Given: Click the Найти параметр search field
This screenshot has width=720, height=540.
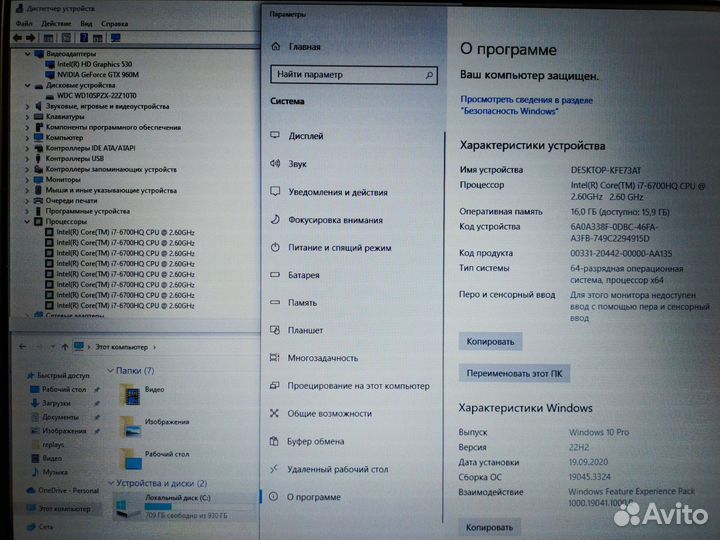Looking at the screenshot, I should (354, 75).
